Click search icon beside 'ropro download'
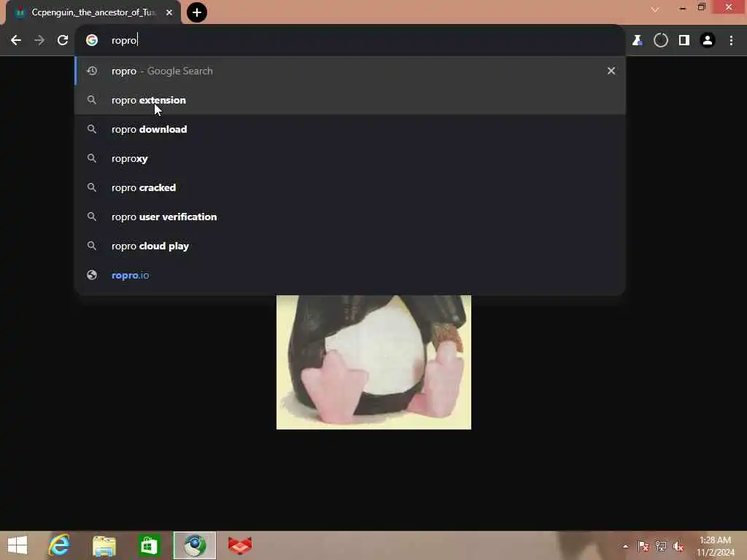The width and height of the screenshot is (747, 560). point(92,129)
